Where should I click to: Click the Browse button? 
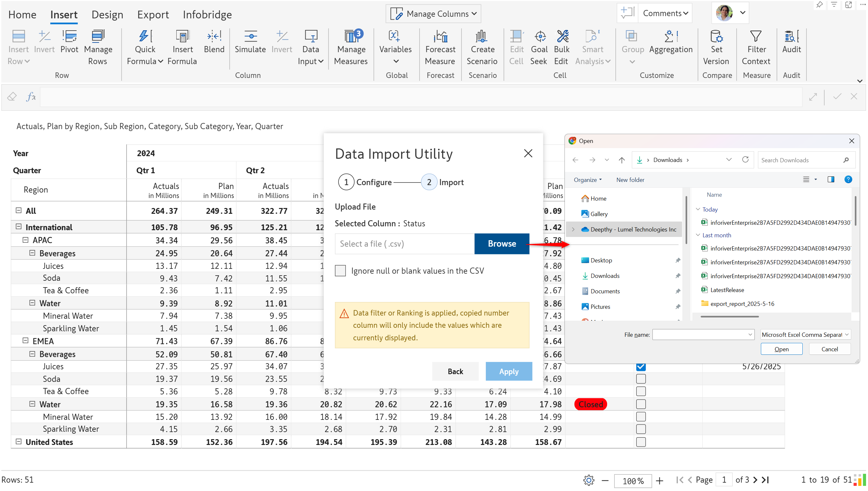pyautogui.click(x=502, y=243)
